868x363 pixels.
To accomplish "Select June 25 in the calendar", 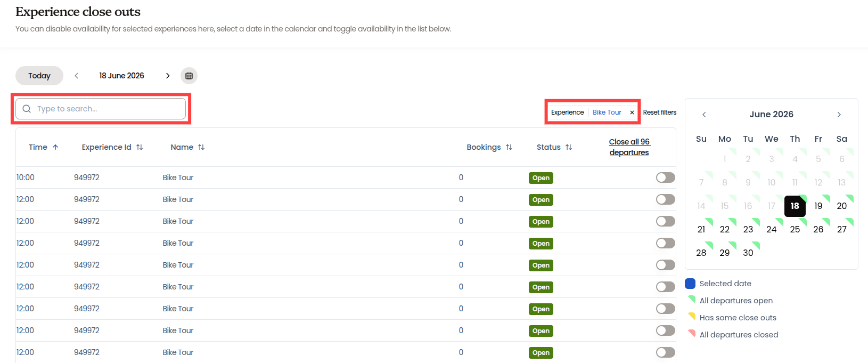I will tap(795, 229).
